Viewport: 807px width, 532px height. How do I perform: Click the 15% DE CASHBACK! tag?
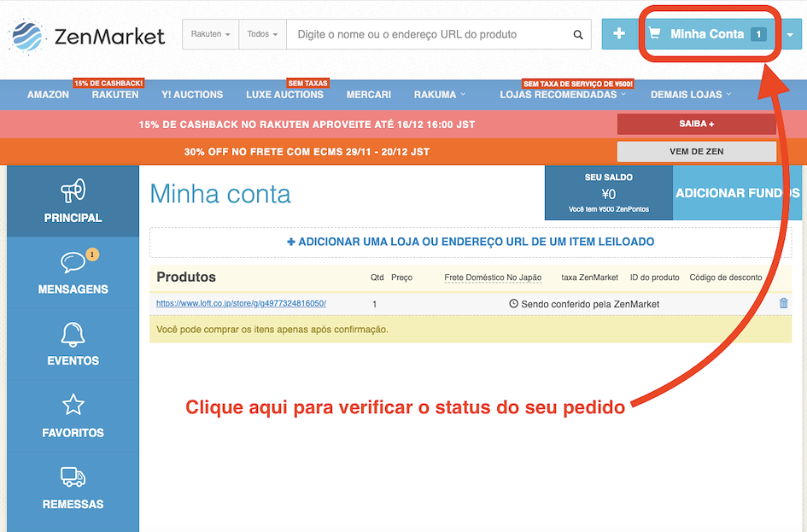click(x=108, y=83)
